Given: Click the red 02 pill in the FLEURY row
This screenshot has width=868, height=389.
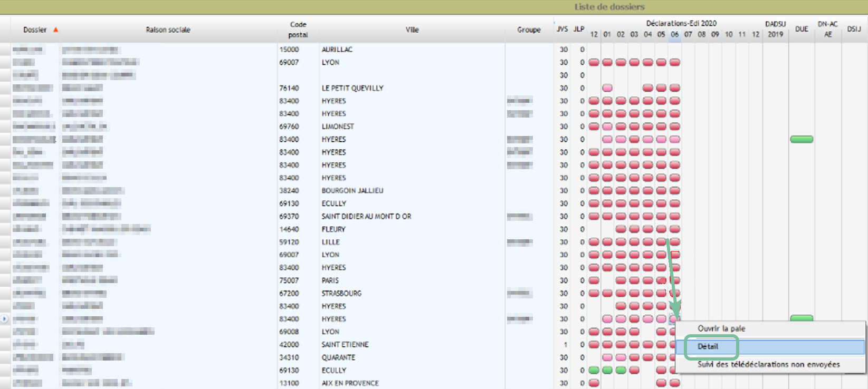Looking at the screenshot, I should (621, 229).
